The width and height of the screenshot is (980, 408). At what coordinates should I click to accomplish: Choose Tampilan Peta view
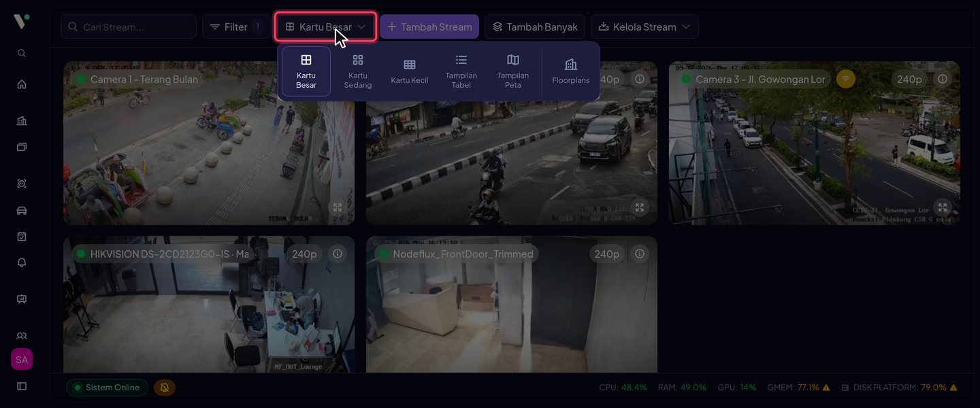tap(513, 71)
